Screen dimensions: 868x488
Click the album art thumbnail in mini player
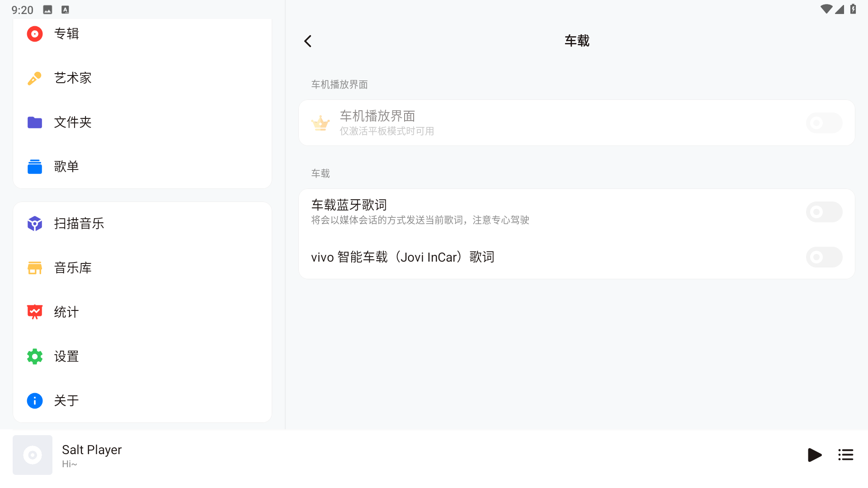(32, 455)
